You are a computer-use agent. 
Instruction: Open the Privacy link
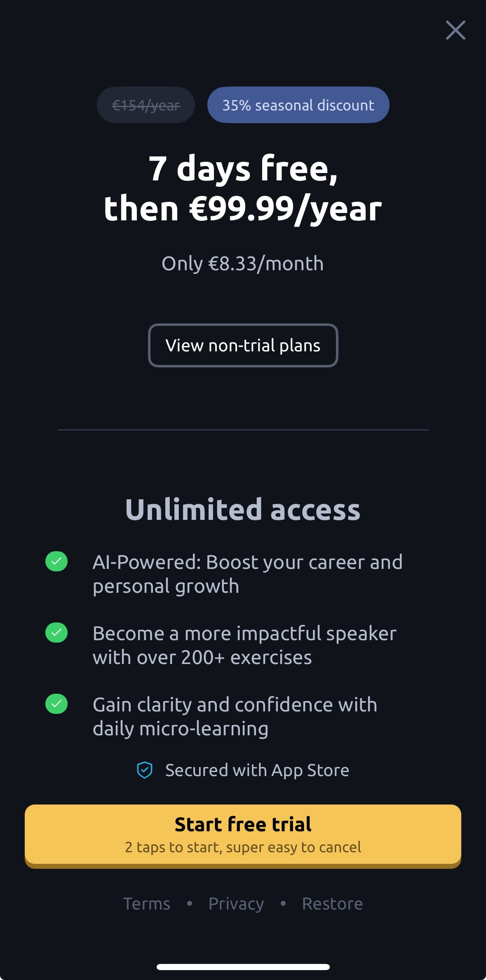236,903
